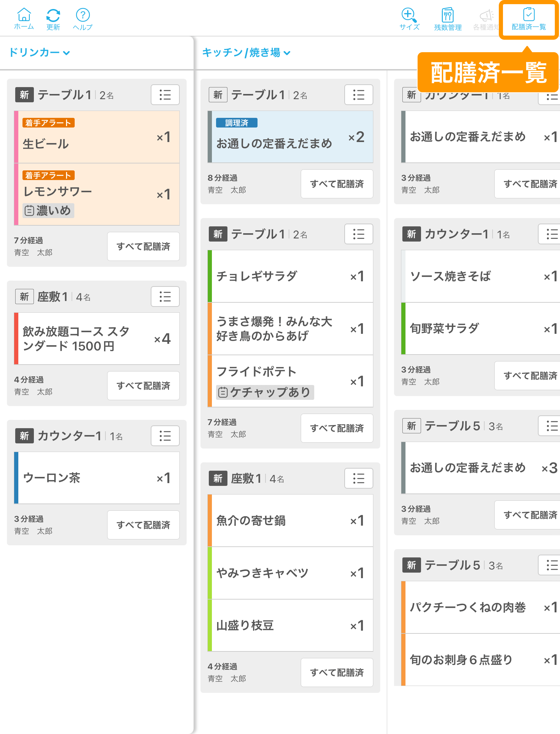Open list icon for ドリンカー 座敷1

[x=165, y=297]
